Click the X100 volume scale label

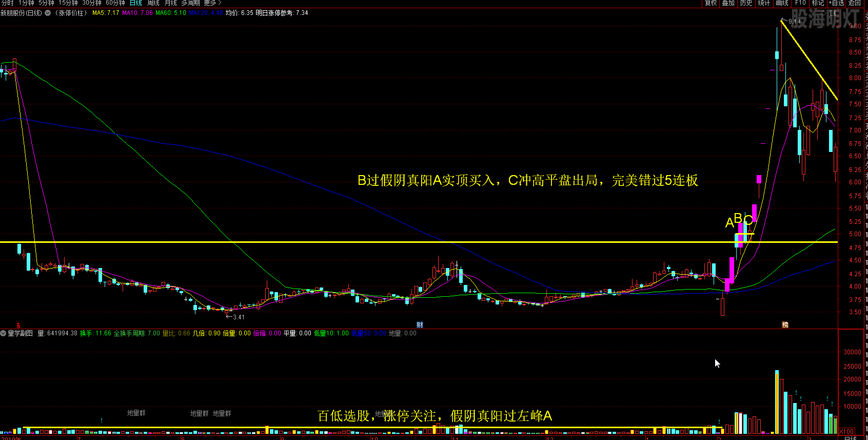coord(847,431)
